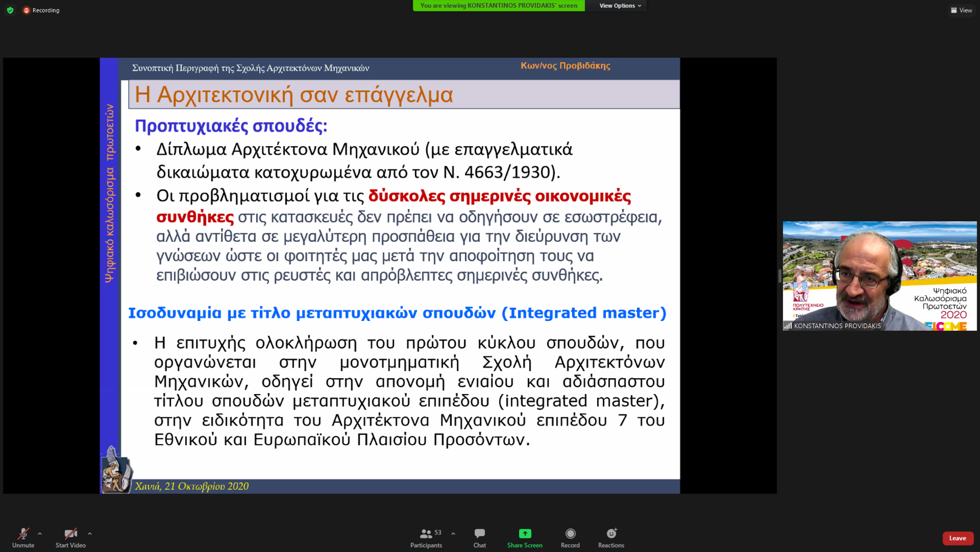The height and width of the screenshot is (552, 980).
Task: Click the green encryption shield icon
Action: tap(10, 10)
